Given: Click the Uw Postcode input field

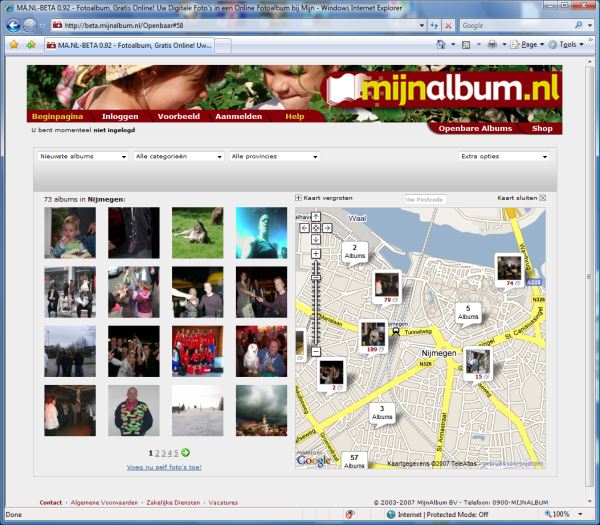Looking at the screenshot, I should tap(424, 199).
